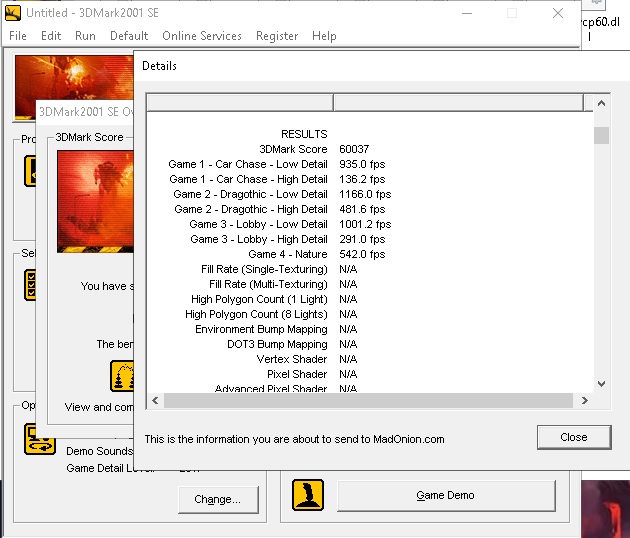Click the Demo Sounds option label
The width and height of the screenshot is (630, 538).
[x=99, y=451]
